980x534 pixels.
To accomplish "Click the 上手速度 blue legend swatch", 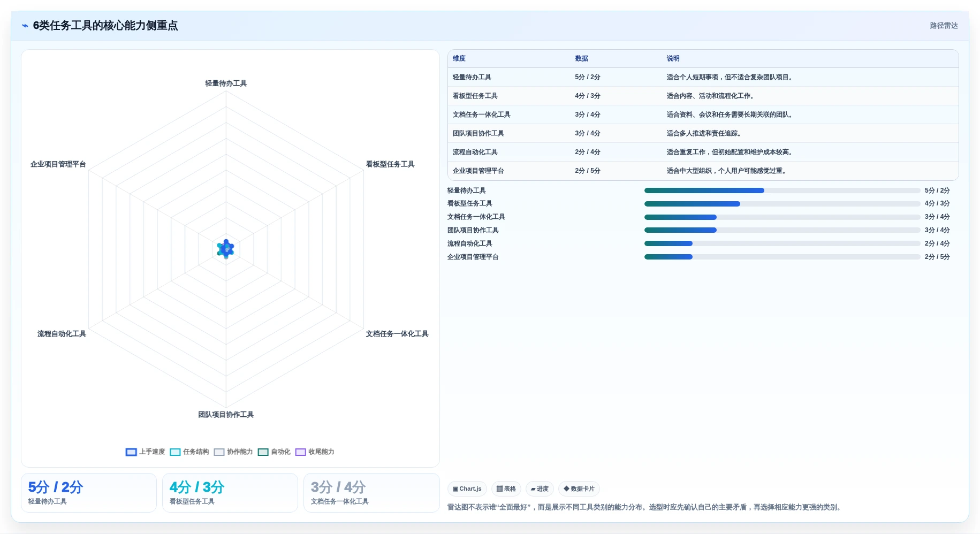I will click(x=131, y=452).
